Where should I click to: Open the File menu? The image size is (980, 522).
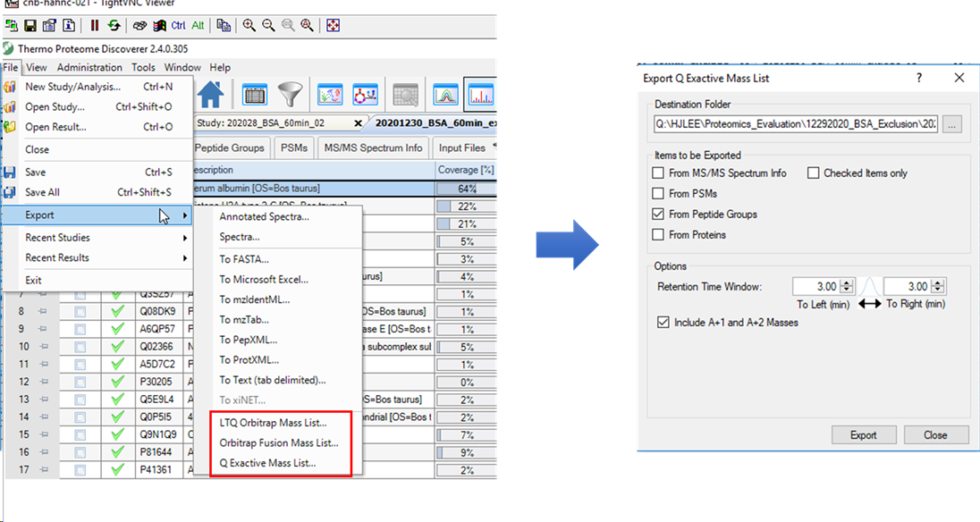tap(11, 67)
